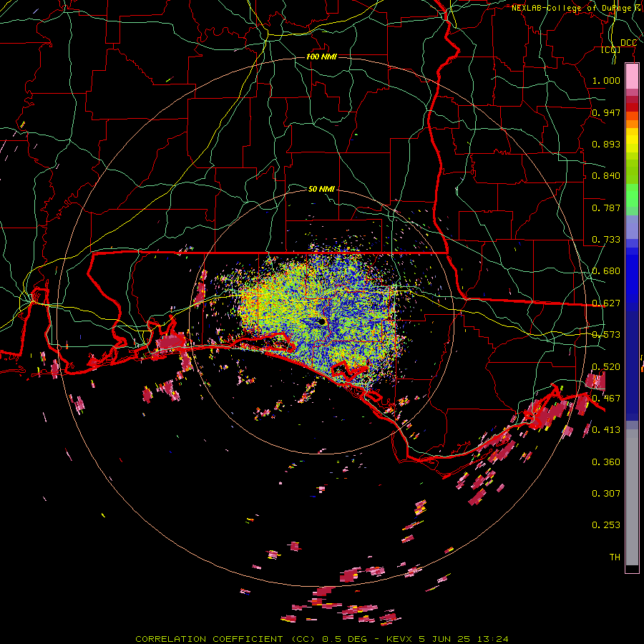This screenshot has width=644, height=644.
Task: Click the 0.573 value on the color scale
Action: [x=606, y=335]
